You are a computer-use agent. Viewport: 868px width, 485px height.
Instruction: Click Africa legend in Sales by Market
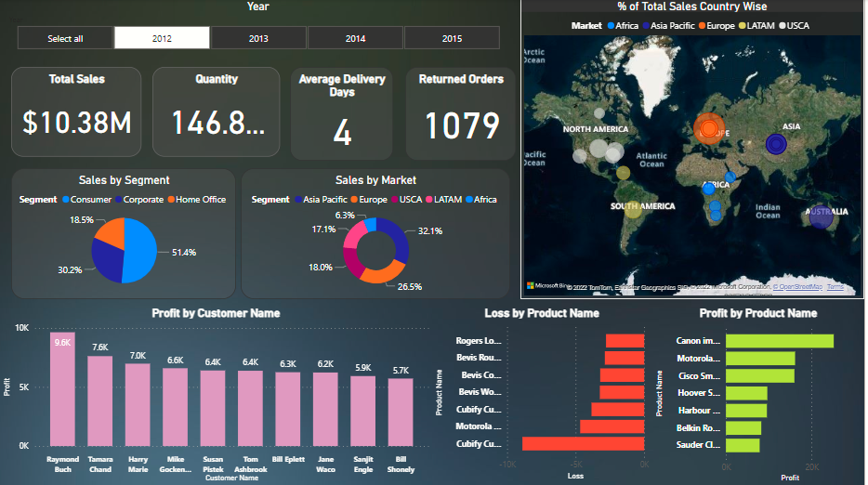481,200
